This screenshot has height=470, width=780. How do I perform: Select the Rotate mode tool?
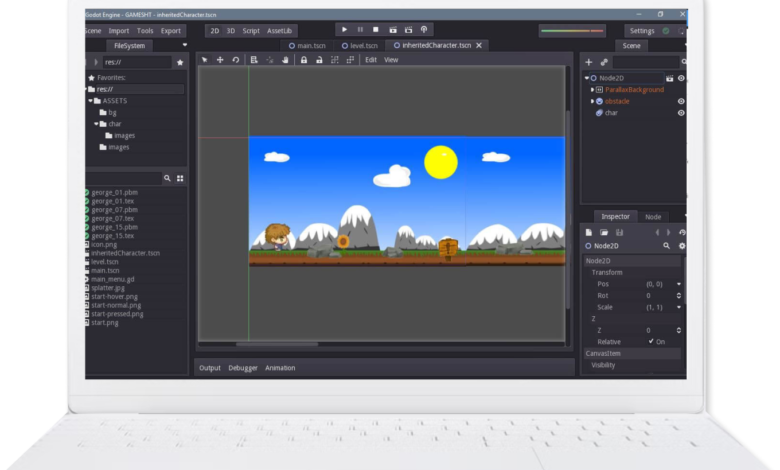click(x=236, y=60)
